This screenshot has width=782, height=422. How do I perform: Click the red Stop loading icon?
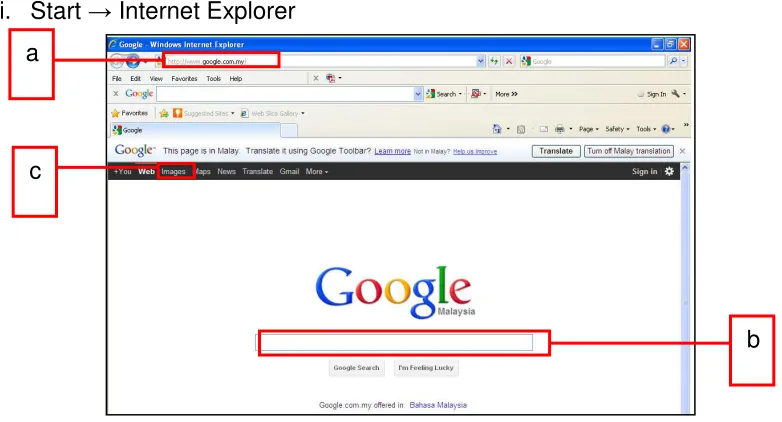click(x=509, y=61)
